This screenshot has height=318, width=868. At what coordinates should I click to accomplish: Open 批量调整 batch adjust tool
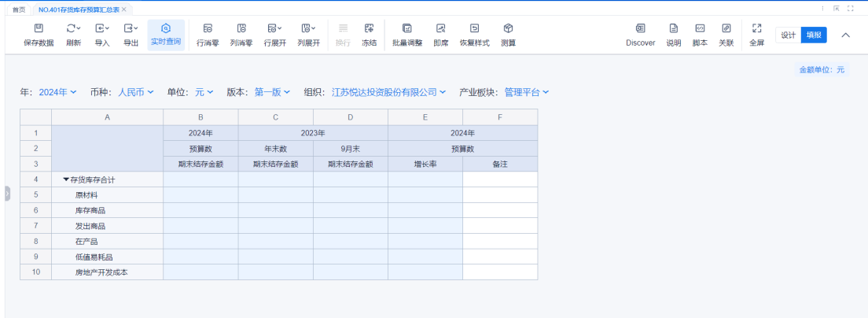click(407, 28)
